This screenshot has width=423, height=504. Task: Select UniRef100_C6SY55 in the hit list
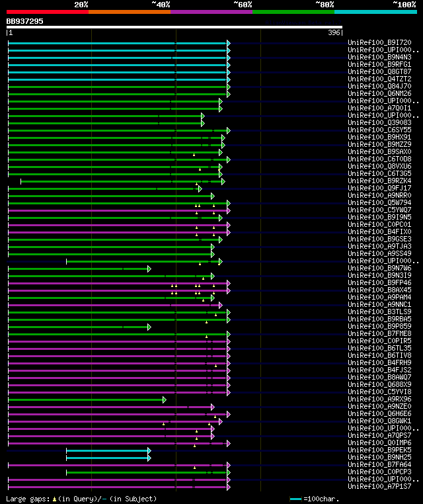[379, 130]
